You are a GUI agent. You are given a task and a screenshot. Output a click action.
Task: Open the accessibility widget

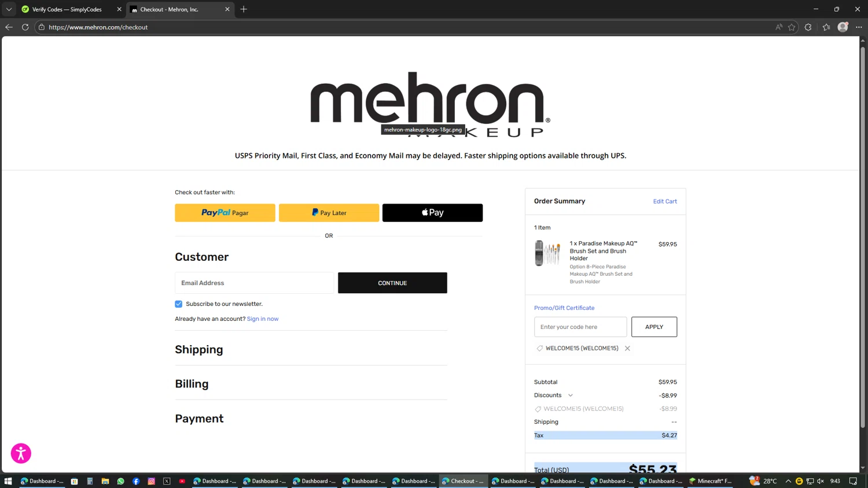tap(21, 453)
